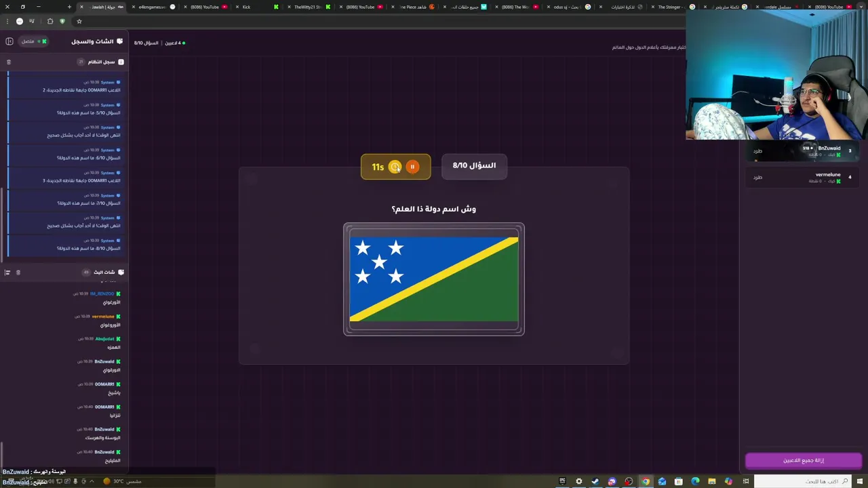Image resolution: width=868 pixels, height=488 pixels.
Task: Open File Explorer from the taskbar
Action: pos(712,481)
